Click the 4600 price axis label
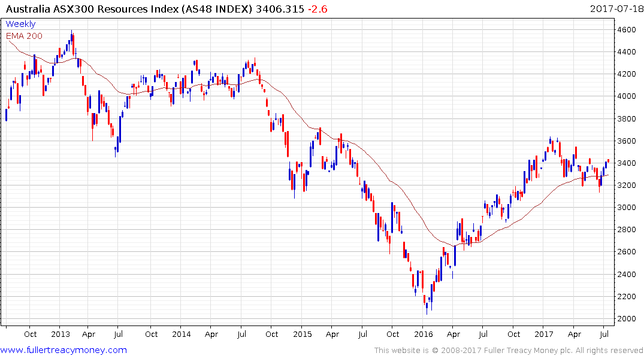The width and height of the screenshot is (644, 359). [x=627, y=29]
